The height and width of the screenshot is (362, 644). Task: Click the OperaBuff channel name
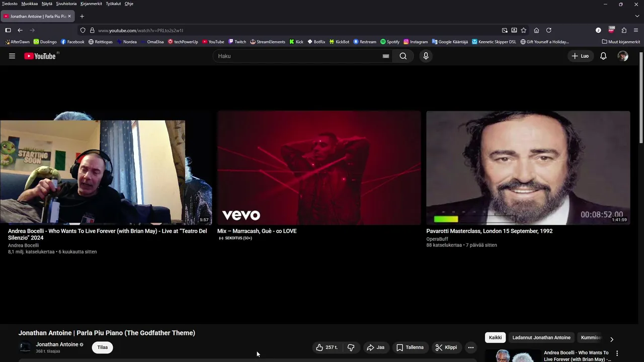437,239
